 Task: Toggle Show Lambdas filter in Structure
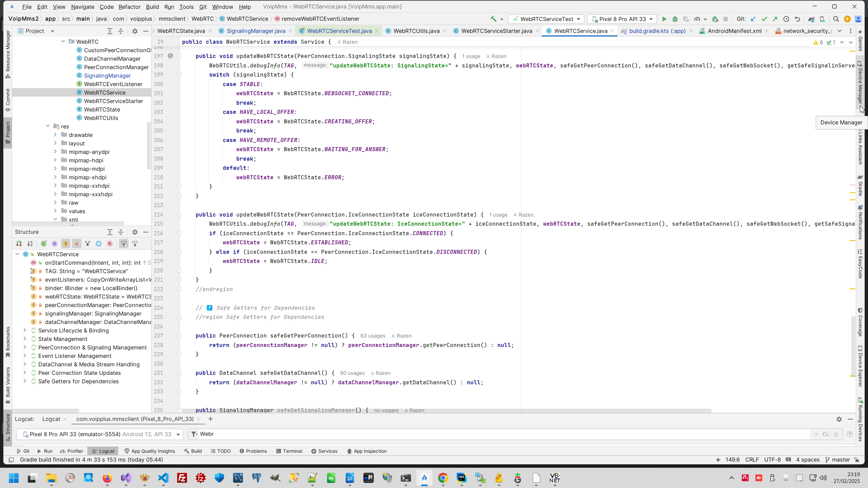[110, 244]
